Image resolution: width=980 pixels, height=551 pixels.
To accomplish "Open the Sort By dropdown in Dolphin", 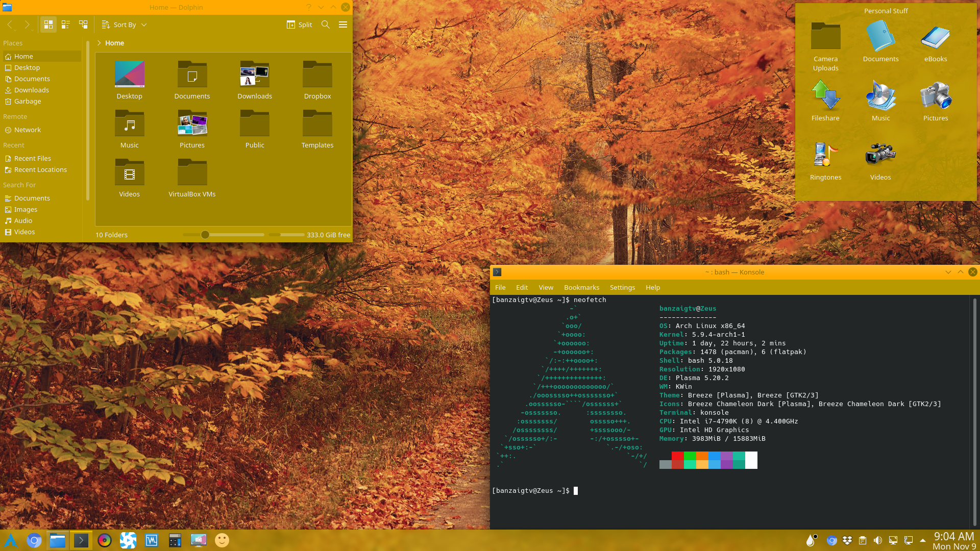I will (124, 24).
